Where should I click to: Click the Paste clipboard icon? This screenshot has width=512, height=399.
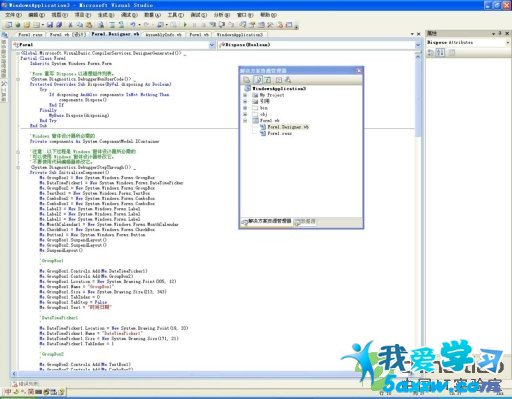pos(89,25)
